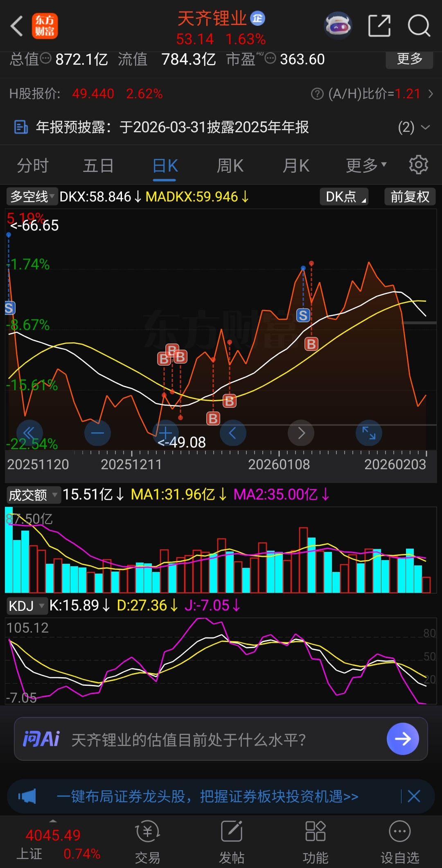Jump to earliest data double-left arrow
Image resolution: width=442 pixels, height=868 pixels.
coord(29,433)
